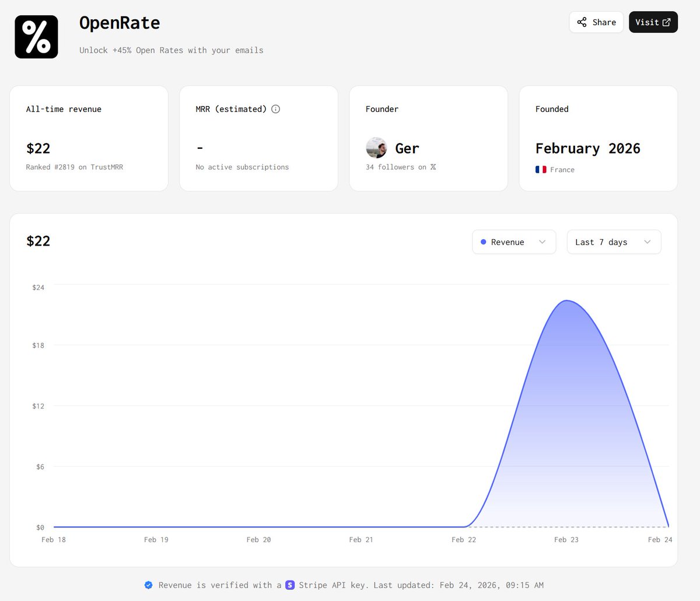Open the Revenue metric dropdown
The width and height of the screenshot is (700, 601).
coord(513,242)
